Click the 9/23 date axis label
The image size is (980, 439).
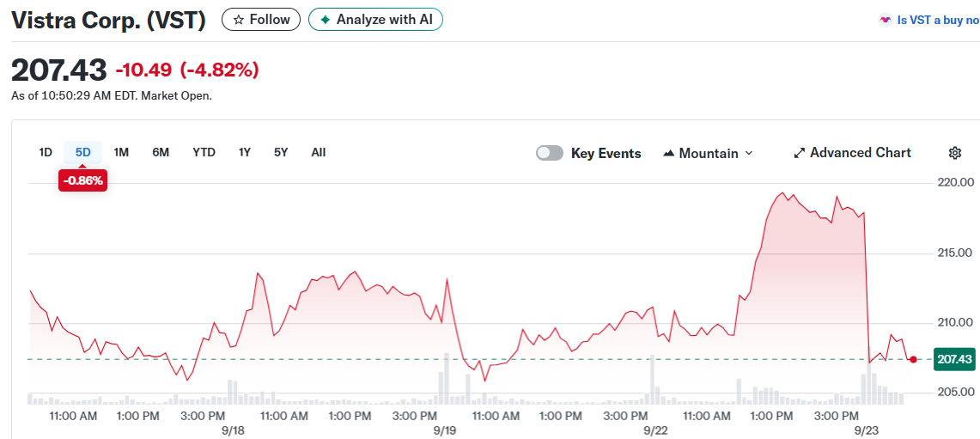coord(867,431)
